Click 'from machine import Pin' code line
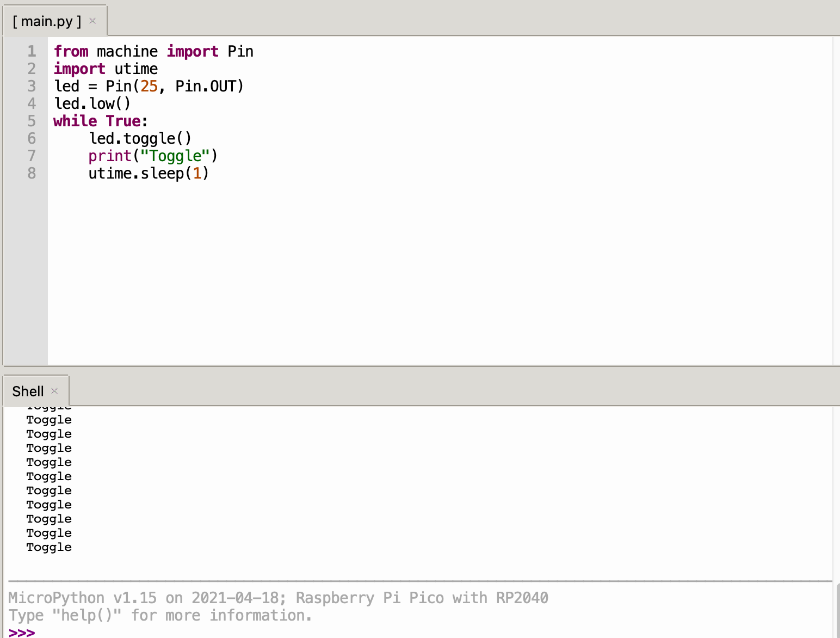This screenshot has width=840, height=638. (154, 51)
